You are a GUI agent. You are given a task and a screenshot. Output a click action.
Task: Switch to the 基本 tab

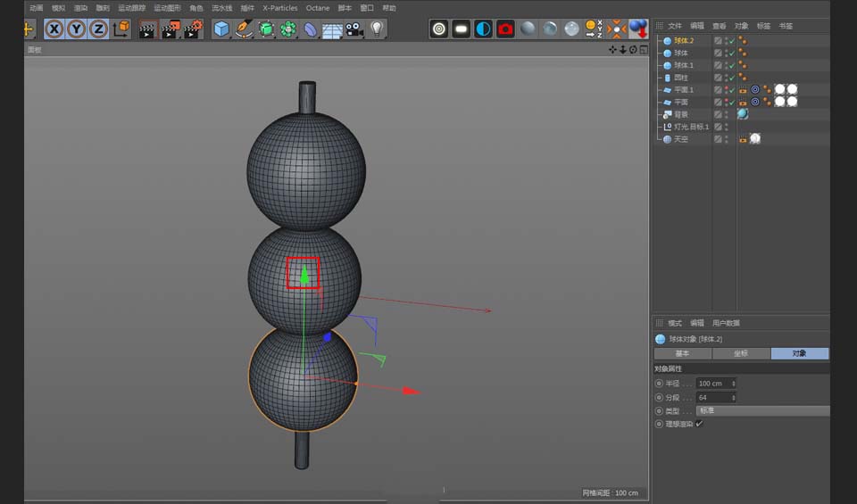(x=683, y=353)
